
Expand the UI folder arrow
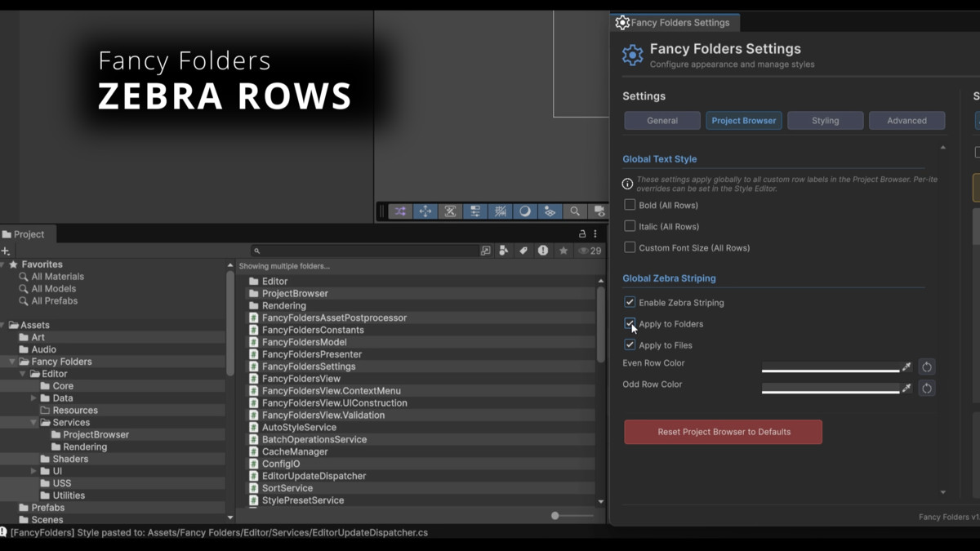pyautogui.click(x=33, y=471)
